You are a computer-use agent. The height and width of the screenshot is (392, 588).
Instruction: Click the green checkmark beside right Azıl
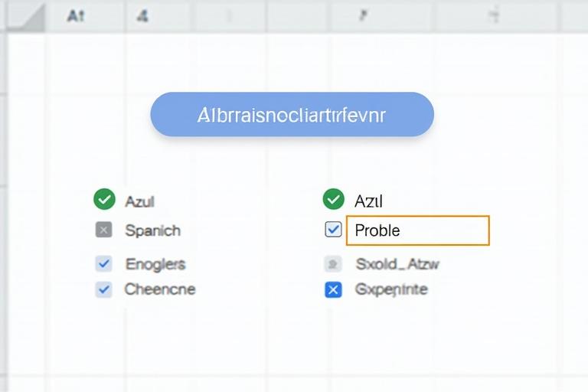[x=333, y=200]
